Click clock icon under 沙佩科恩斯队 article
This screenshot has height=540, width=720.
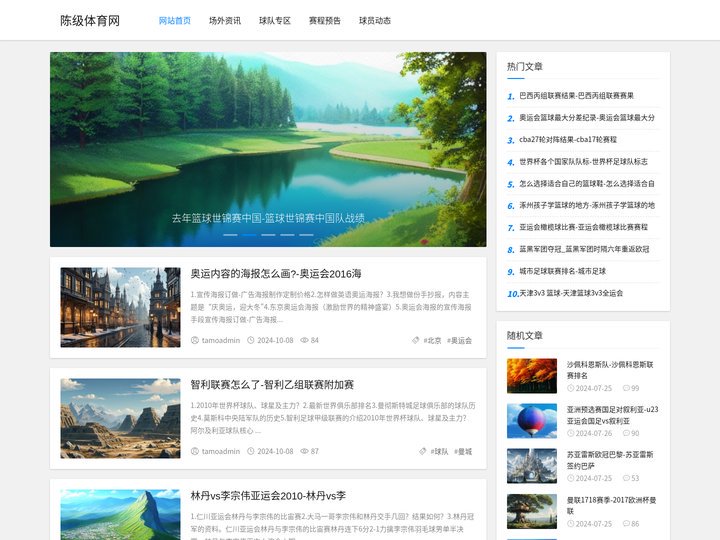pyautogui.click(x=570, y=388)
